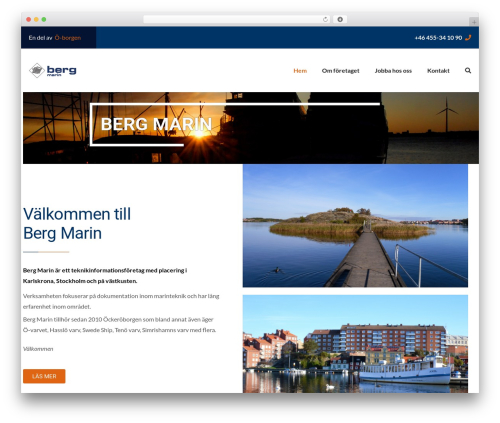
Task: Click the 'En del av' text
Action: click(40, 38)
